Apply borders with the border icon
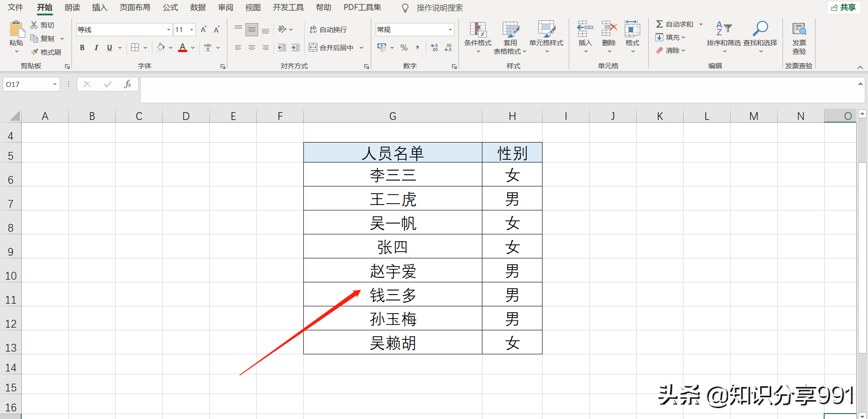This screenshot has height=419, width=868. pyautogui.click(x=135, y=48)
